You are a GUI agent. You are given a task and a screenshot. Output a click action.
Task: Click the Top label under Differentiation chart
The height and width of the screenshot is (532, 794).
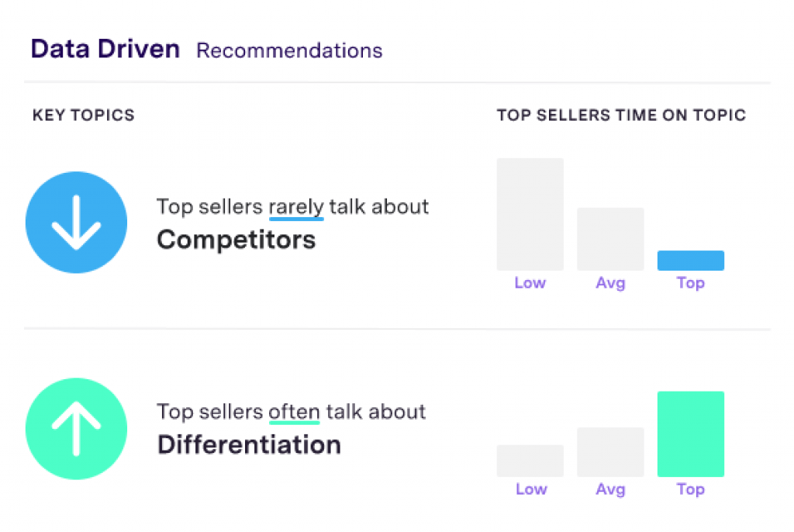(690, 489)
